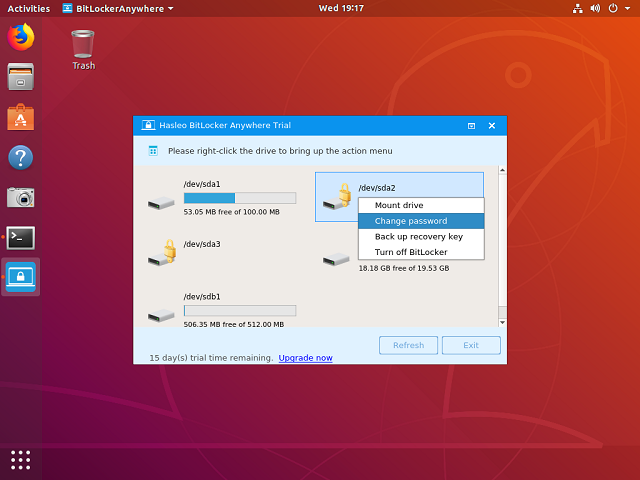Click the volume icon in top bar
Viewport: 640px width, 480px height.
tap(596, 9)
